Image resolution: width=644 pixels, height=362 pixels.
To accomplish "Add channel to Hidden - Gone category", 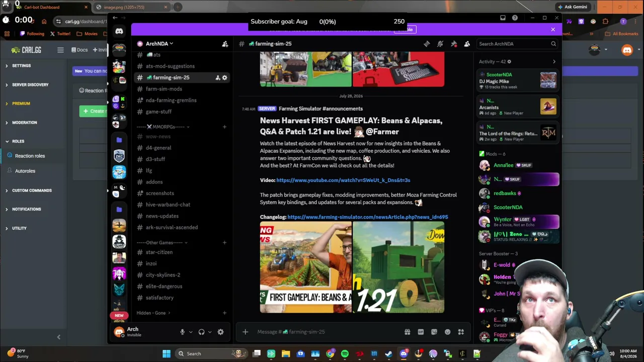I will [224, 313].
